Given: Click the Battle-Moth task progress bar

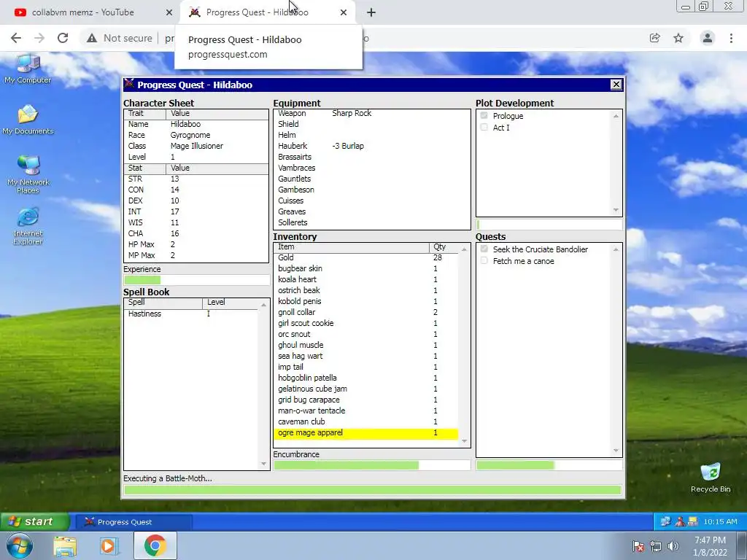Looking at the screenshot, I should pos(373,490).
